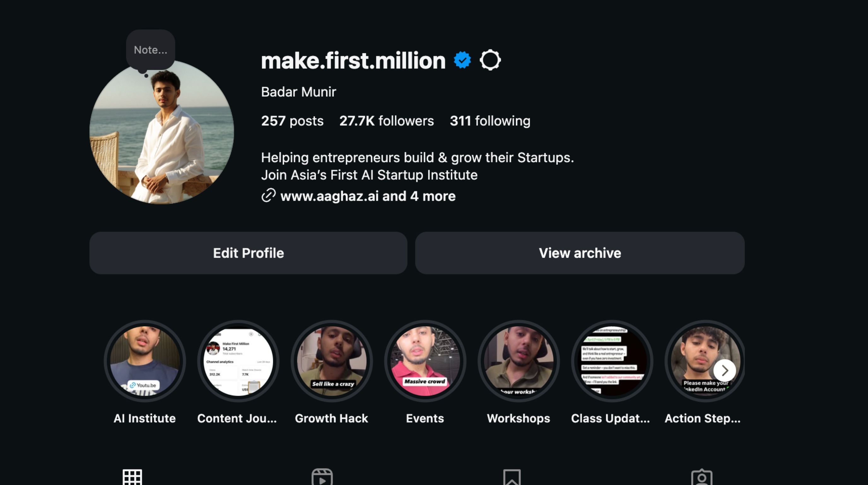The height and width of the screenshot is (485, 868).
Task: Open the settings gear icon beside username
Action: (x=490, y=60)
